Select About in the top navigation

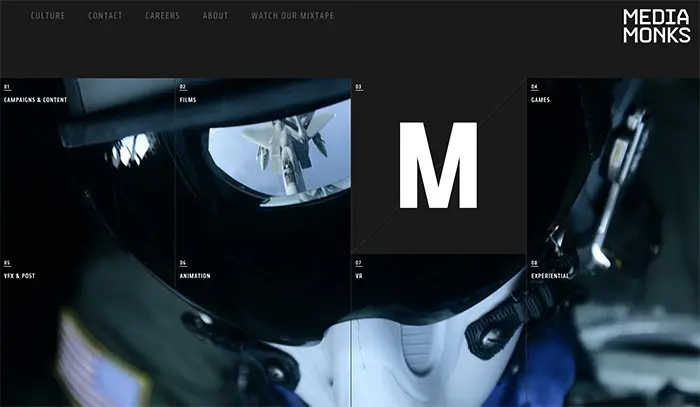tap(215, 16)
